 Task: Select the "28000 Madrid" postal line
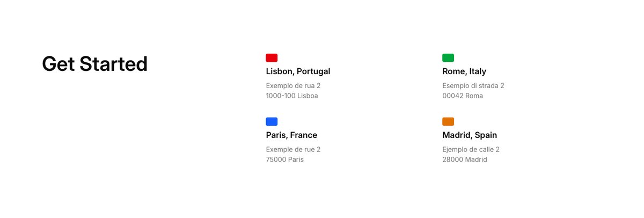tap(465, 160)
